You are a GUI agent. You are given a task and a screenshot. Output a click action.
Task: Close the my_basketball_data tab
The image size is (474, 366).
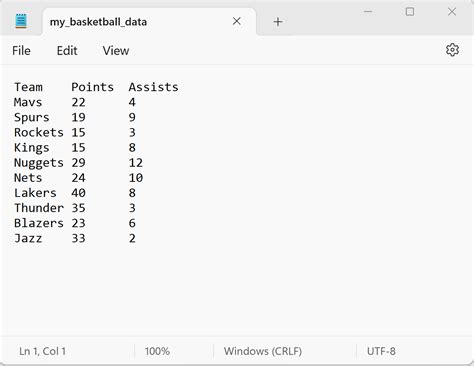tap(237, 21)
